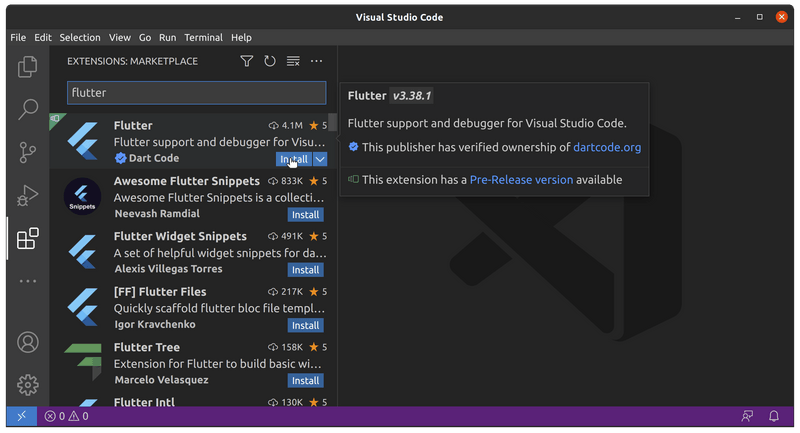
Task: Open the Selection menu
Action: [x=80, y=37]
